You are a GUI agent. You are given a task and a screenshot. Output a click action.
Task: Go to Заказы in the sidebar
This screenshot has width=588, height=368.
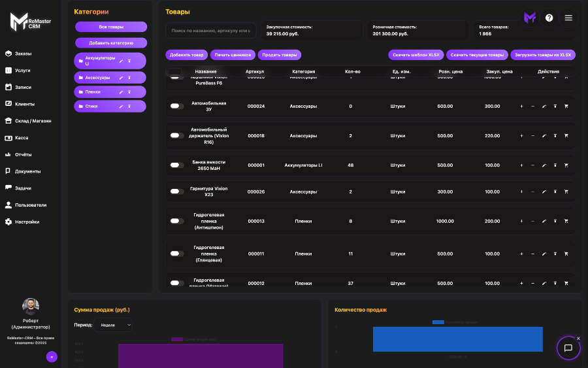click(24, 54)
